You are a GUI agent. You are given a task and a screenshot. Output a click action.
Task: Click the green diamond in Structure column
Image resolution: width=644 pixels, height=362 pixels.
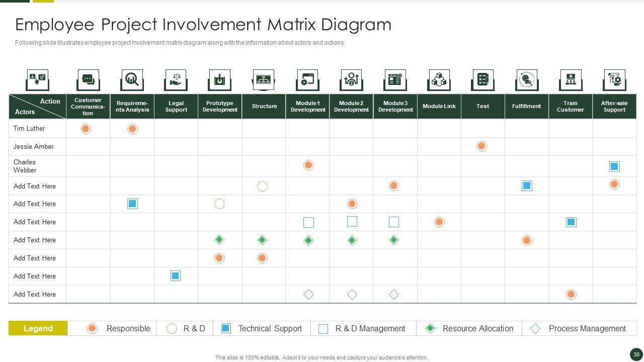pyautogui.click(x=262, y=240)
